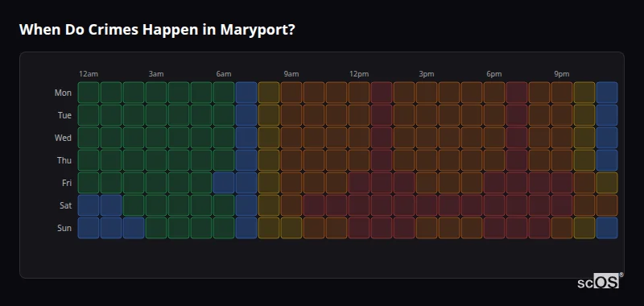Click the "Thu" row label
Screen dimensions: 644x306
[64, 160]
